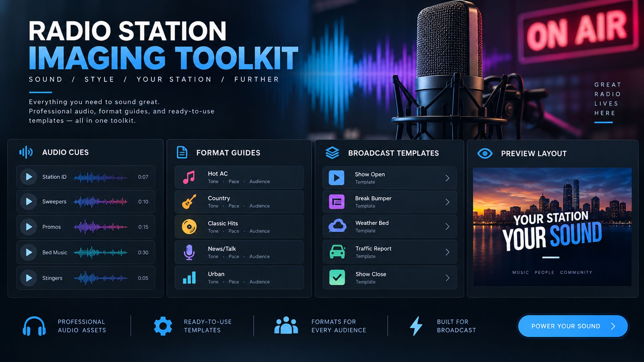Viewport: 644px width, 362px height.
Task: Click the Format Guides document icon
Action: point(182,152)
